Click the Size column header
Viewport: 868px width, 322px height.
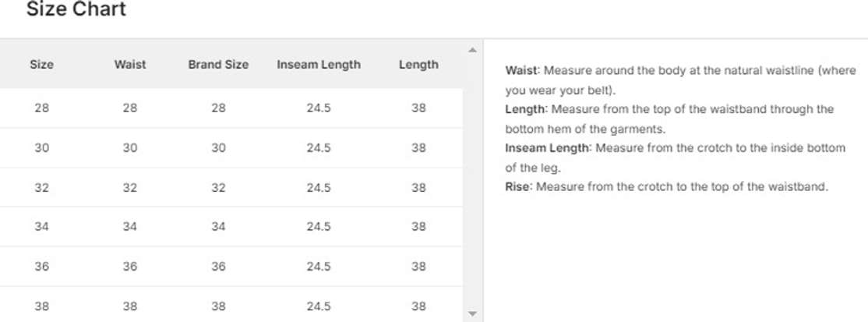pyautogui.click(x=41, y=65)
